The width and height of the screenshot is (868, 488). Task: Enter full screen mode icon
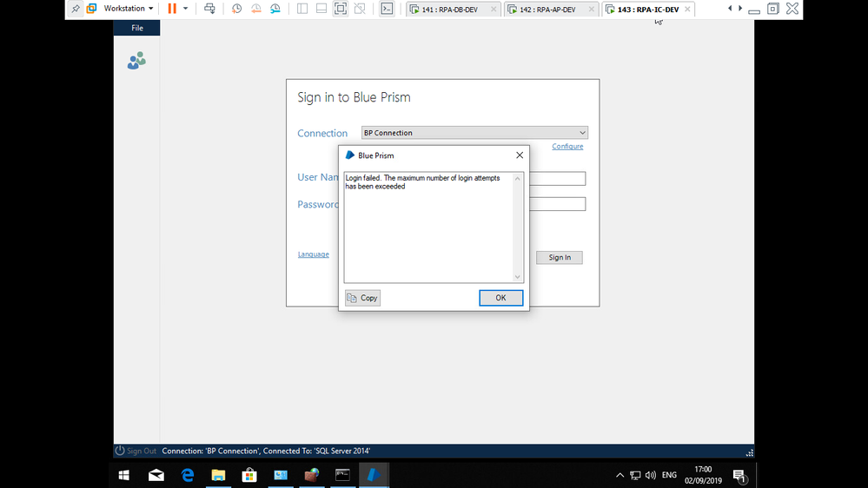coord(341,9)
